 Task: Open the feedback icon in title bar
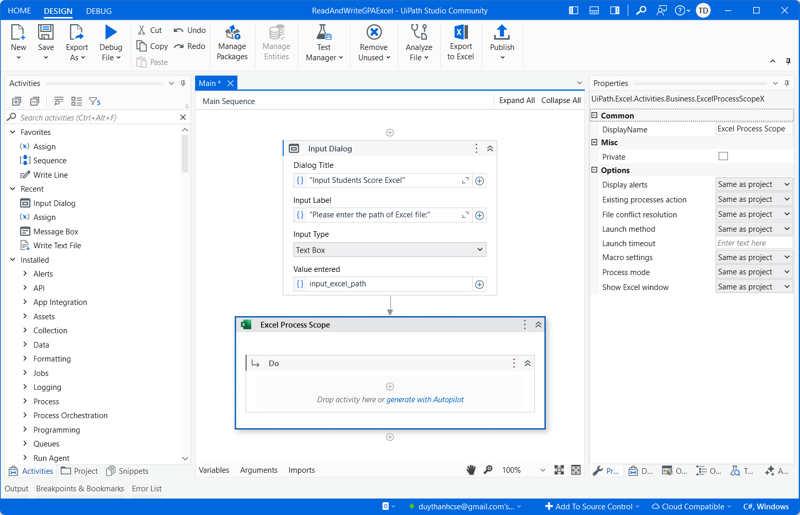661,10
